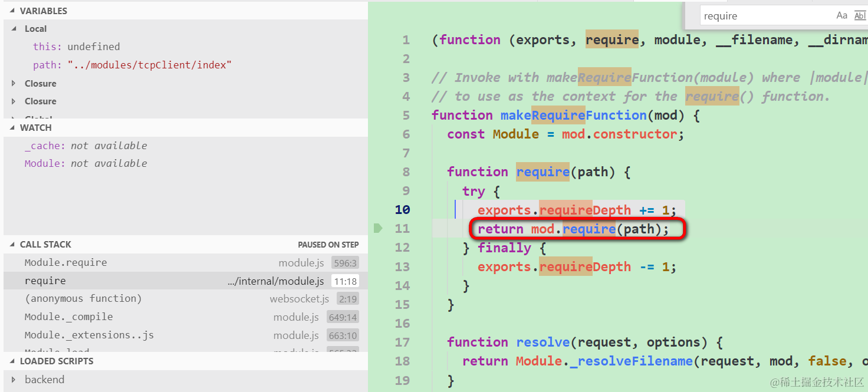868x392 pixels.
Task: Click line number 5 in the gutter
Action: point(406,115)
